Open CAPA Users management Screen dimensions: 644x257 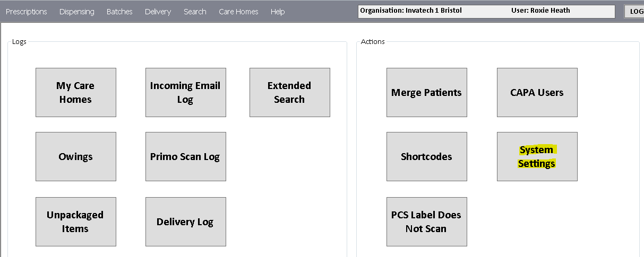(x=537, y=92)
